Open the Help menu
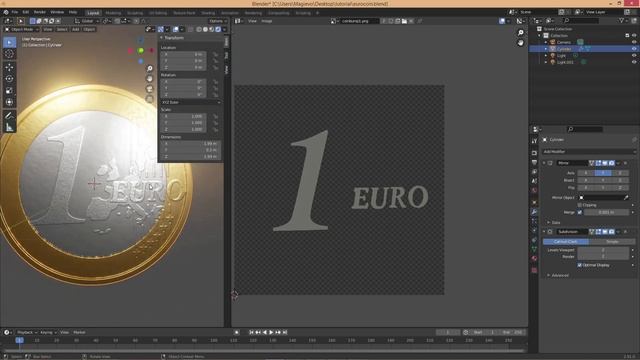 pos(73,12)
